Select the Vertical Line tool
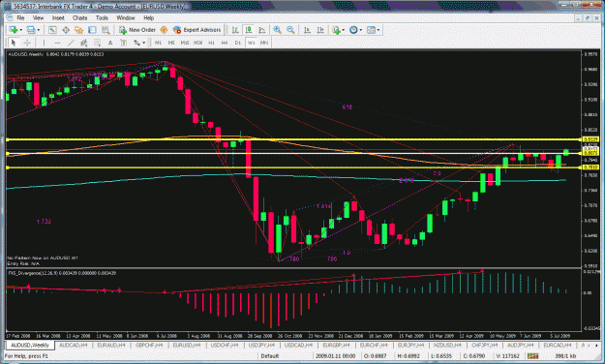 (x=44, y=43)
